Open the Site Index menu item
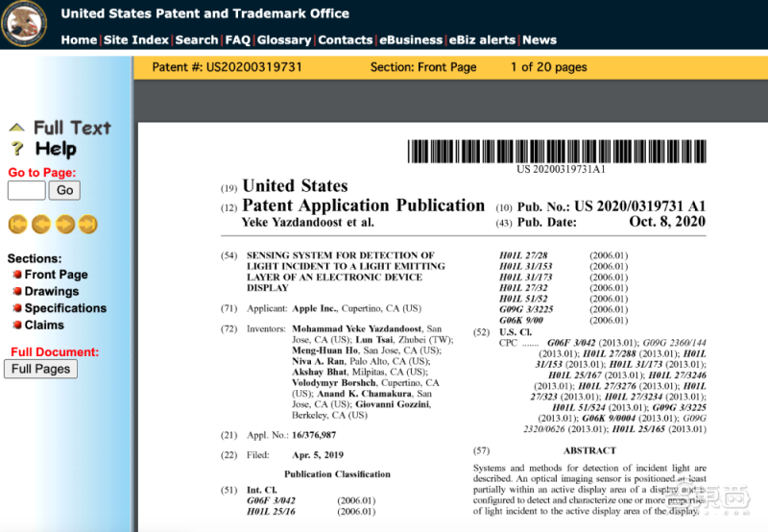Screen dimensions: 768x532 (x=136, y=40)
